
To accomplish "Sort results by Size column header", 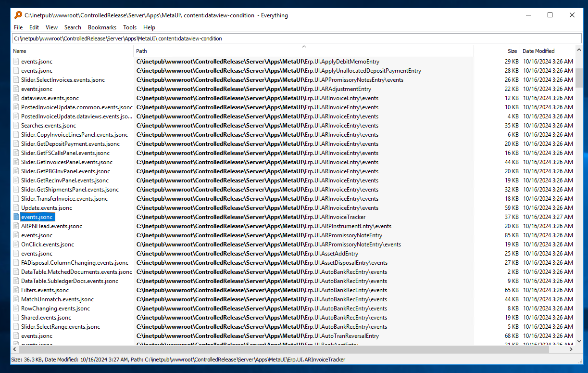I will point(497,51).
